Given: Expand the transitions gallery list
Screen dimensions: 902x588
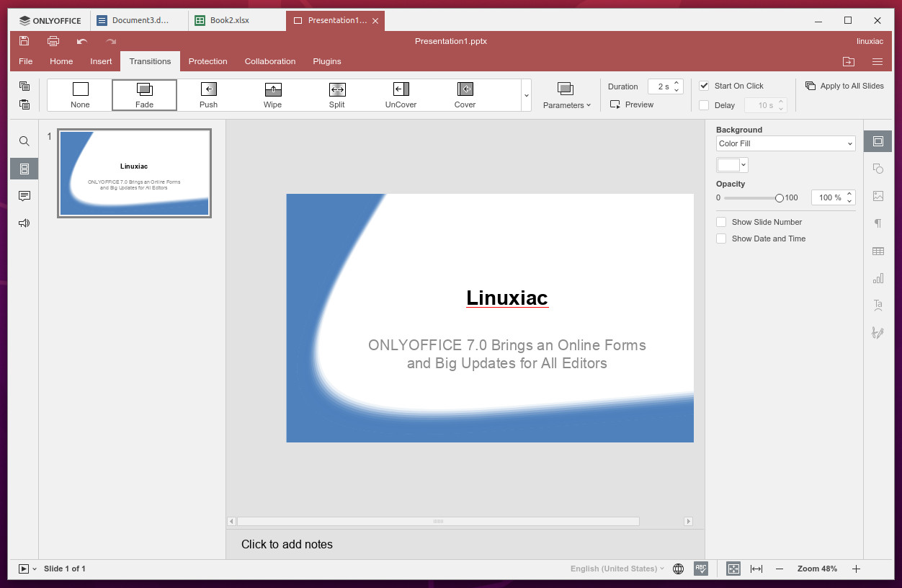Looking at the screenshot, I should (x=526, y=95).
